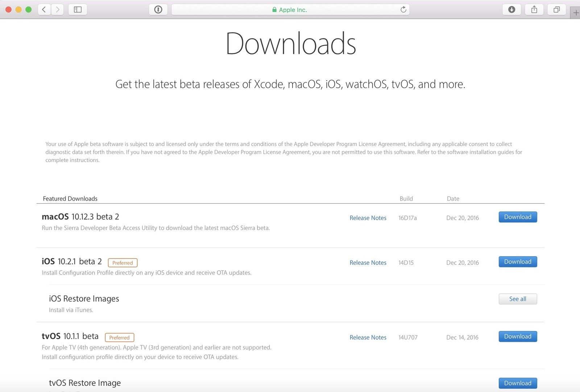The height and width of the screenshot is (392, 580).
Task: Open macOS 10.12.3 Release Notes
Action: pyautogui.click(x=368, y=218)
